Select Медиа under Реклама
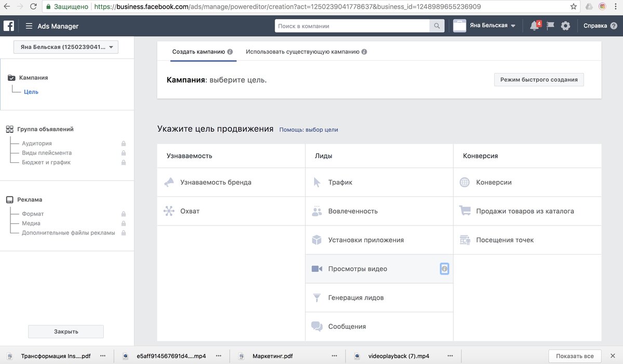 coord(31,223)
